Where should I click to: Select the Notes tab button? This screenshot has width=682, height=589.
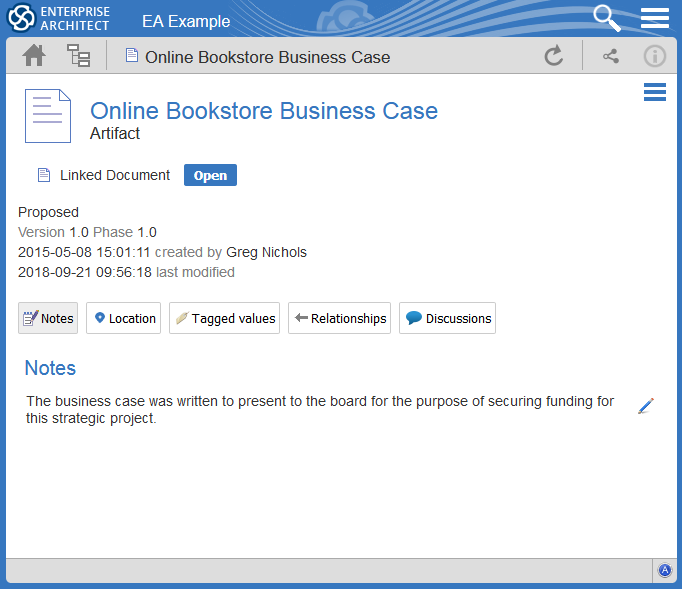[x=48, y=318]
